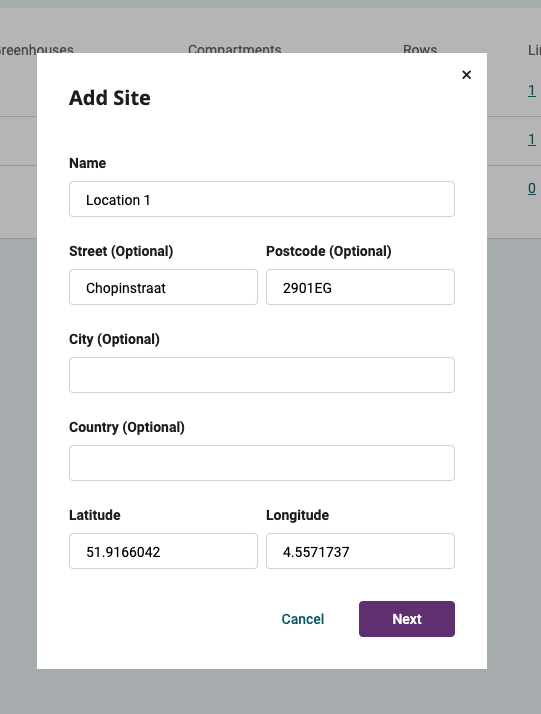Click the empty Country input box
541x714 pixels.
tap(262, 463)
